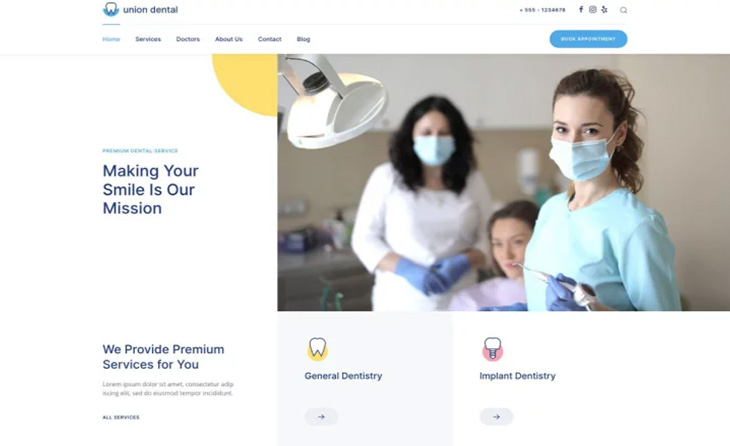Click arrow button under Implant Dentistry
730x446 pixels.
[496, 417]
